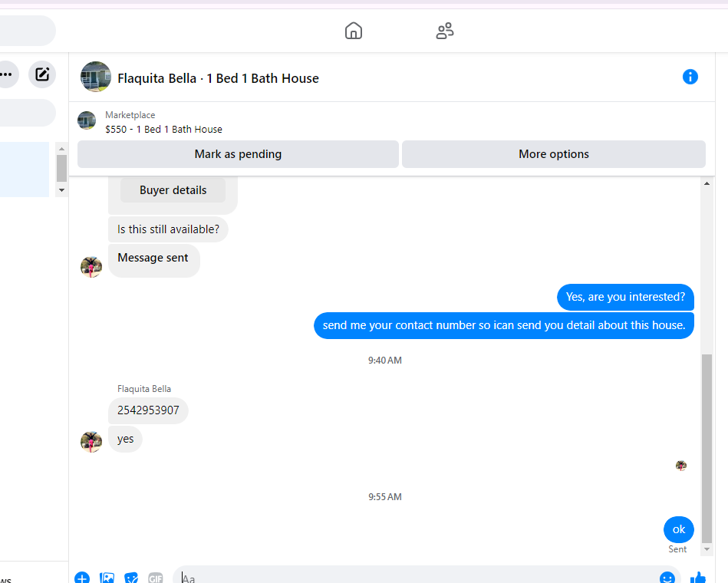Click the 'Yes, are you interested?' message
The height and width of the screenshot is (583, 728).
click(x=625, y=297)
